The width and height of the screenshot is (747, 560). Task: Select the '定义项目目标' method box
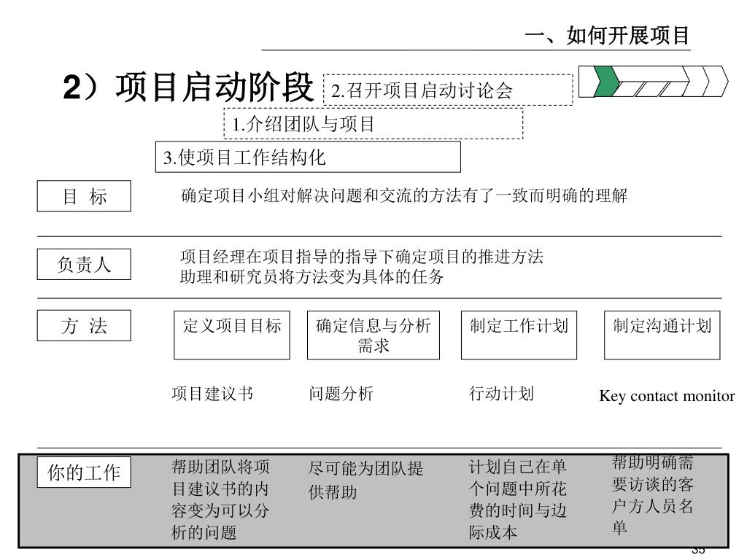click(x=232, y=335)
